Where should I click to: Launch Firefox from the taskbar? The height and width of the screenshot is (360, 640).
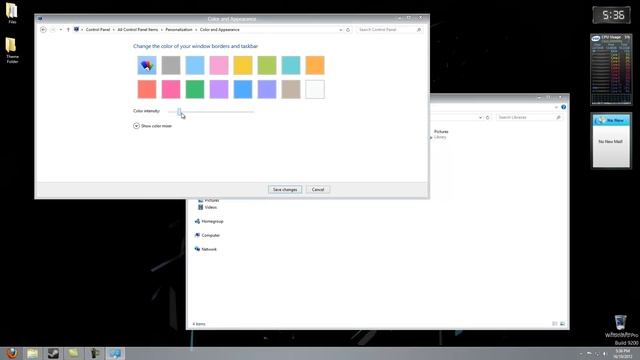tap(12, 353)
